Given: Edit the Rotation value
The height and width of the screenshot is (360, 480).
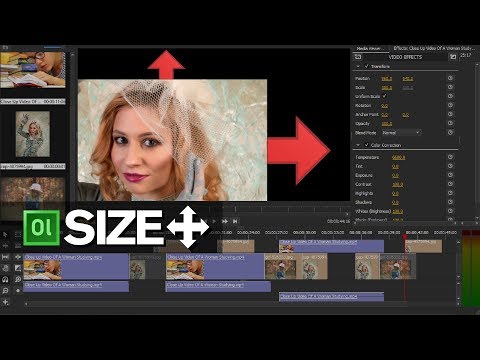Looking at the screenshot, I should [x=385, y=105].
